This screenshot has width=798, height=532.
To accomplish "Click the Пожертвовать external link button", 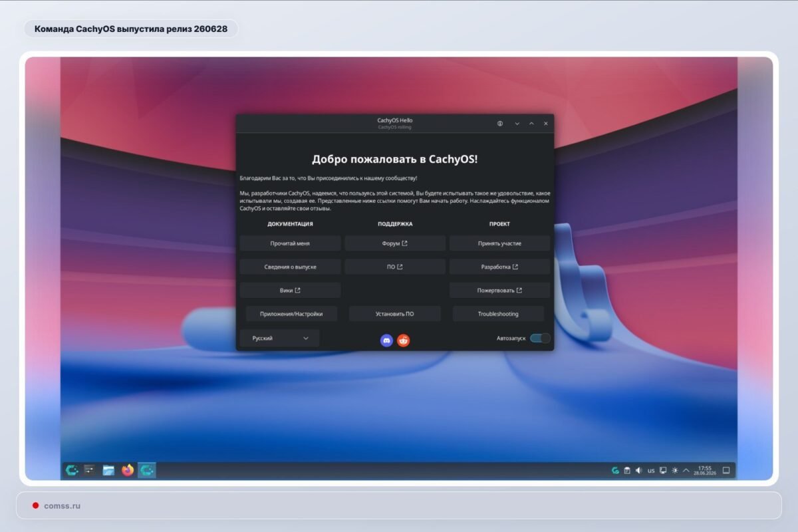I will click(x=499, y=290).
